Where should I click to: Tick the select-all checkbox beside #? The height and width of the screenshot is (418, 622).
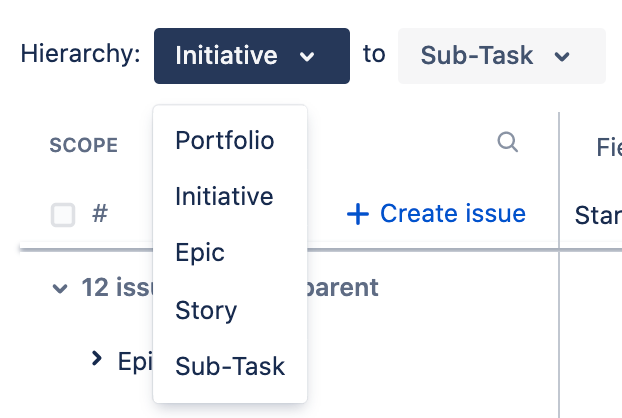coord(63,215)
